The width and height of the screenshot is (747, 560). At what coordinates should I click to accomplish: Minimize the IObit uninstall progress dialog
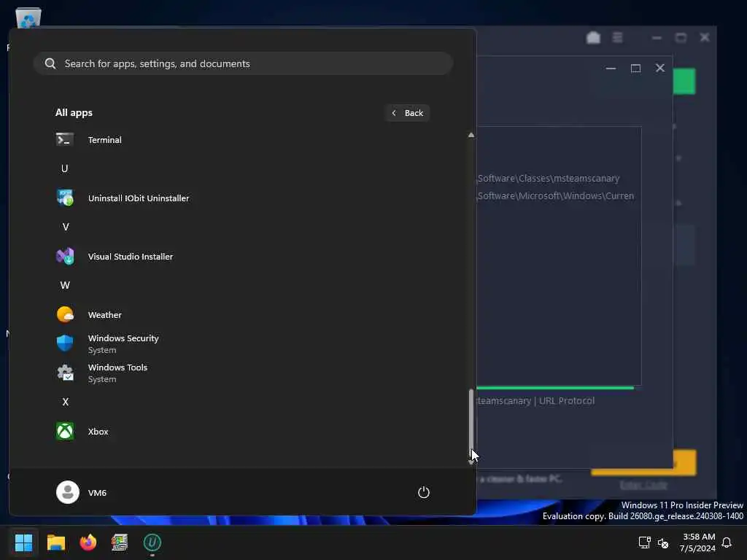611,68
